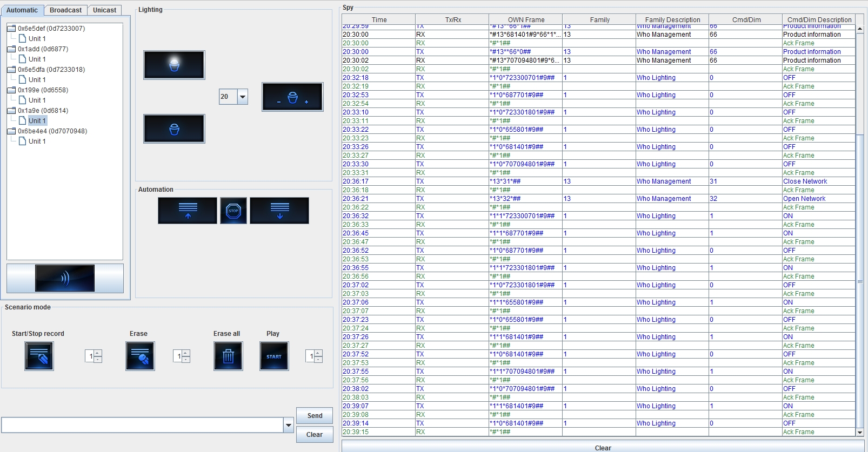Image resolution: width=868 pixels, height=452 pixels.
Task: Click the Cmd/Dim column header
Action: pos(746,19)
